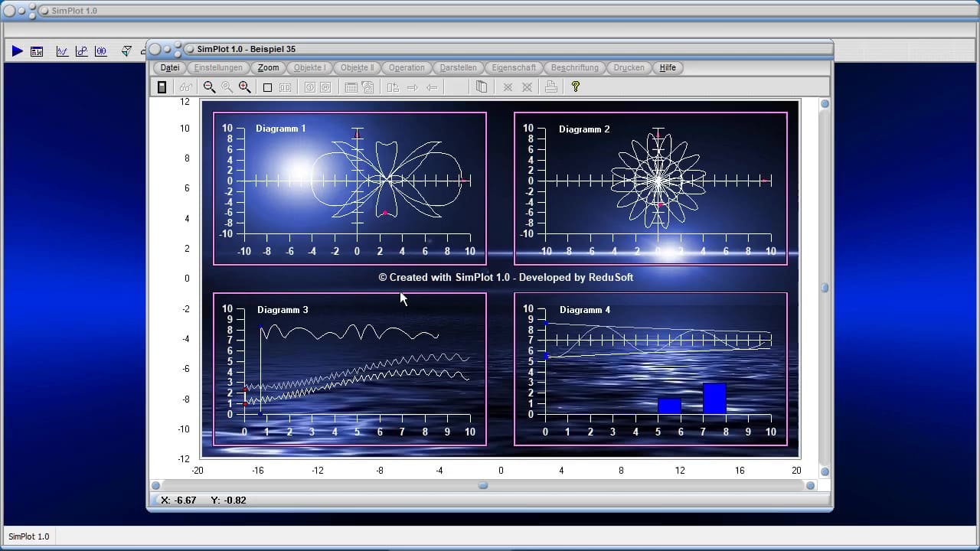Click the SimPlot 1.0 taskbar button
The image size is (980, 551).
coord(29,536)
